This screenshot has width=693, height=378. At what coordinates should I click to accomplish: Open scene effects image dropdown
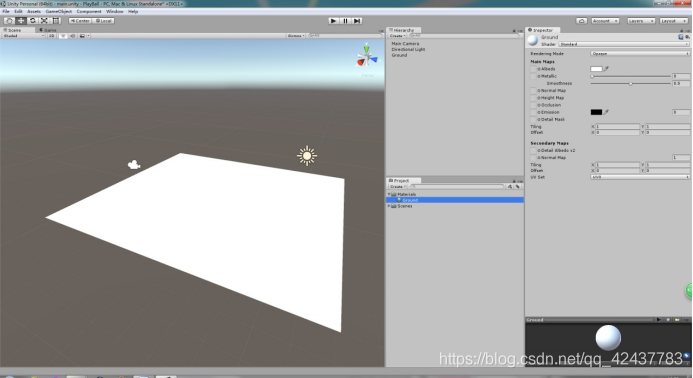pos(84,36)
